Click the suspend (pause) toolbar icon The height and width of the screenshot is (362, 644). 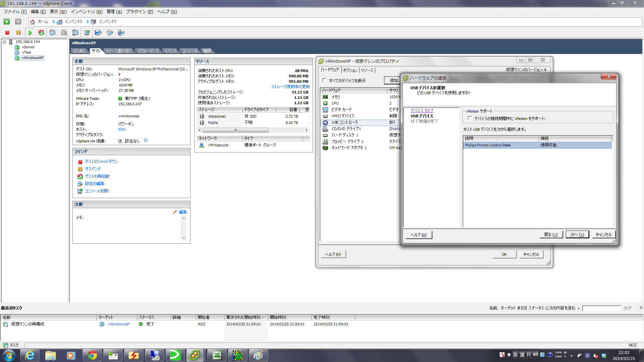[x=18, y=33]
